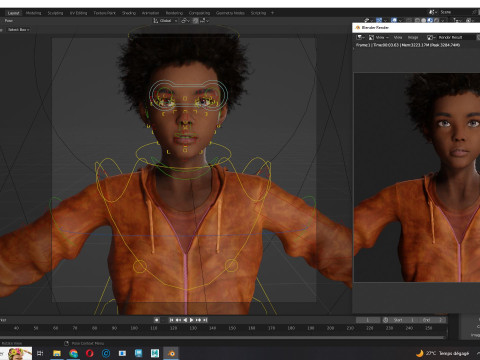Open the Global transform orientation dropdown
Viewport: 480px width, 360px height.
(x=165, y=21)
